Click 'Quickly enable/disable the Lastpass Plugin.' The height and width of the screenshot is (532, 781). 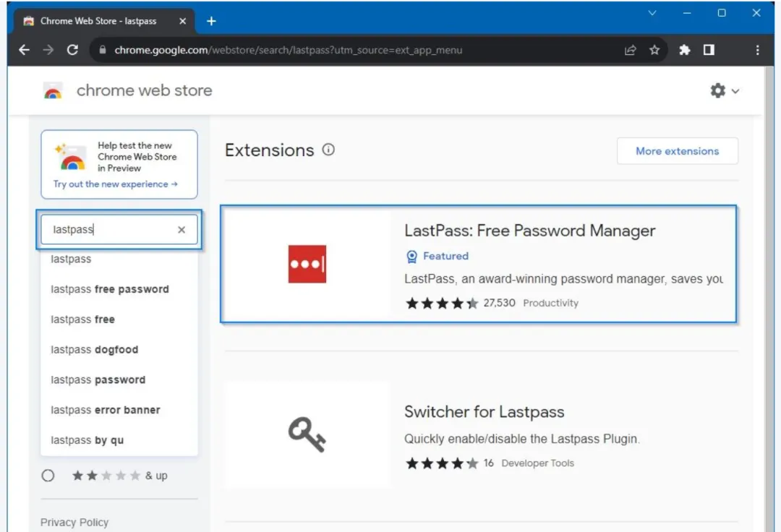(522, 439)
